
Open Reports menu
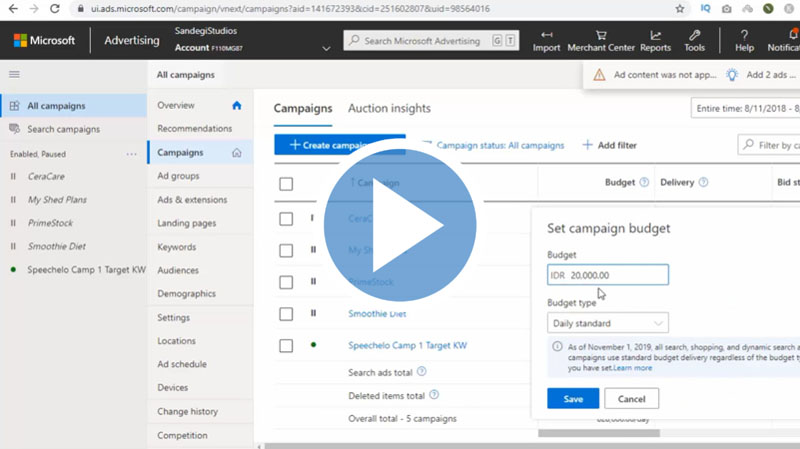point(655,41)
